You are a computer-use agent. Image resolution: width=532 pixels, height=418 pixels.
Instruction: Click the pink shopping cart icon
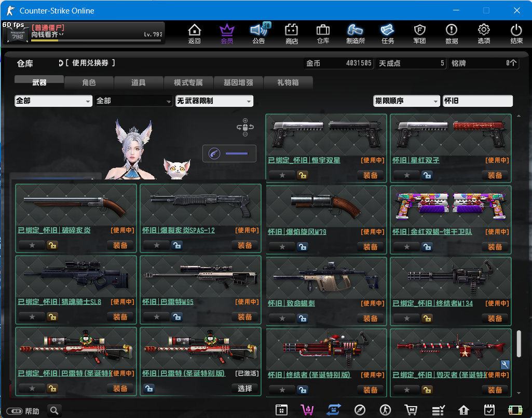tap(307, 410)
